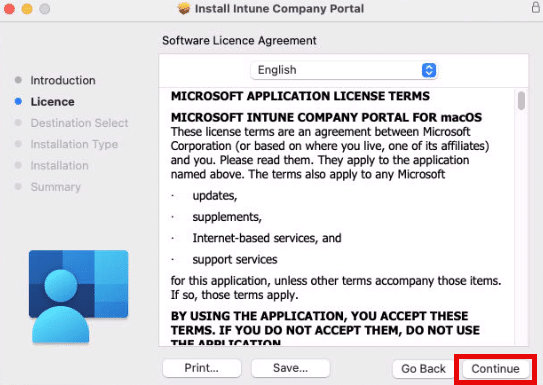
Task: Click the 'Software Licence Agreement' heading
Action: (x=239, y=41)
